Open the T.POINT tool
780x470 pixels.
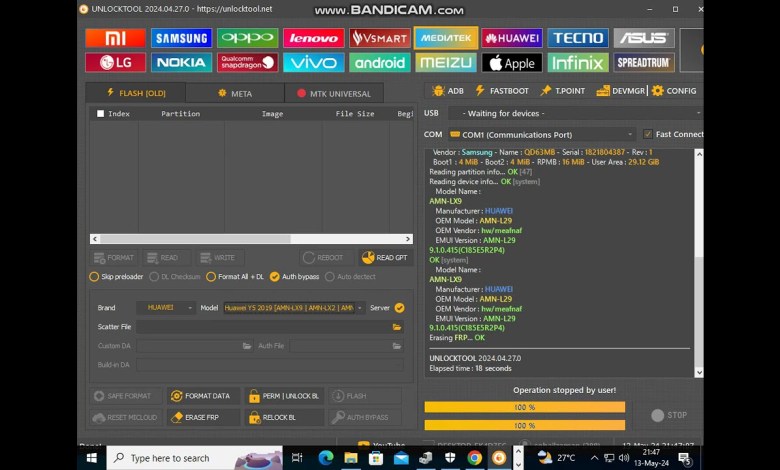tap(563, 91)
